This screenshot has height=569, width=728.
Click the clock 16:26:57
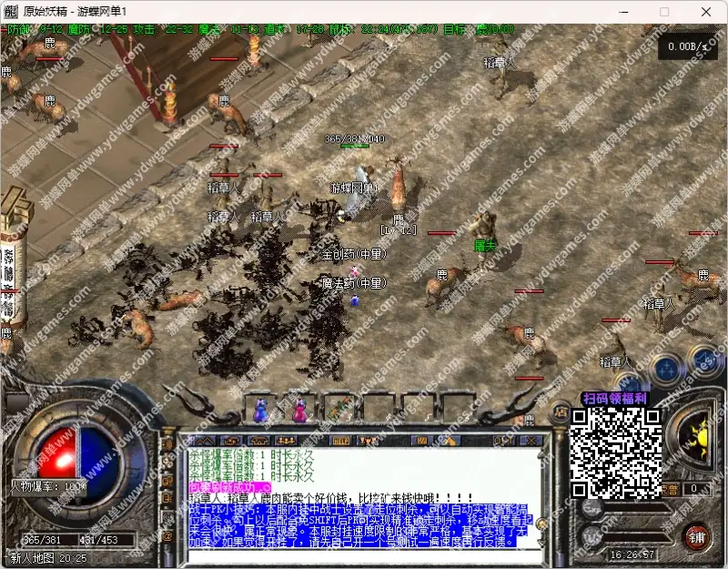[x=632, y=554]
